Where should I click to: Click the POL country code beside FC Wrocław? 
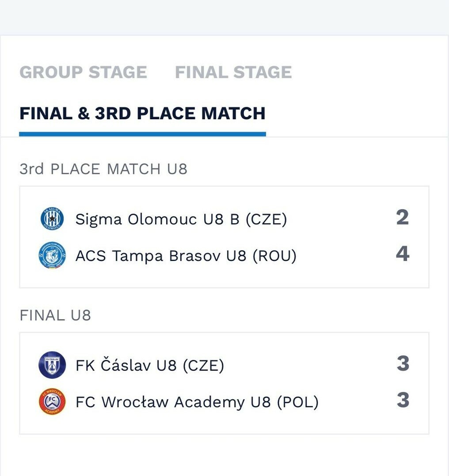297,402
